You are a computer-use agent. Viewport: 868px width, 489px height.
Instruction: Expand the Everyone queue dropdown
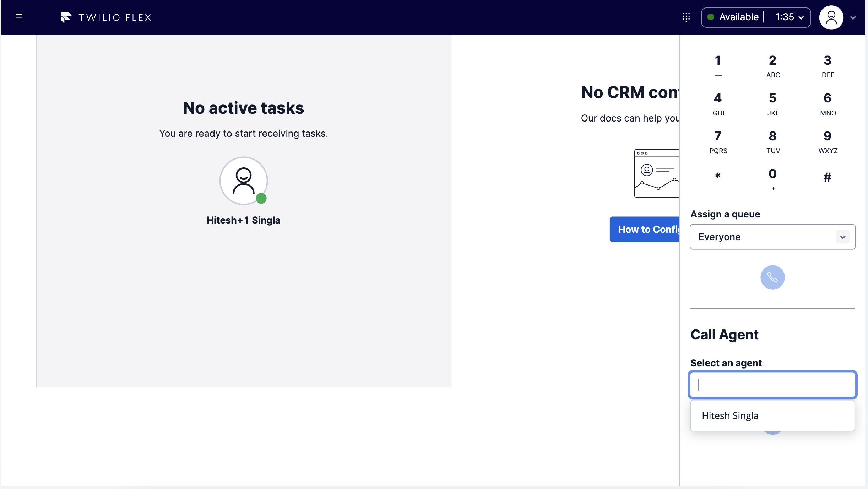click(772, 237)
